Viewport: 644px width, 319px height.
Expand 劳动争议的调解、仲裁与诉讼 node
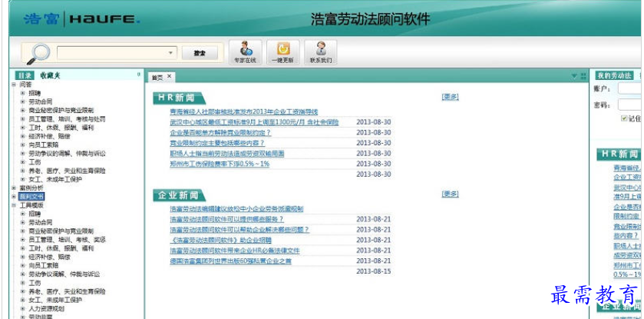click(22, 154)
